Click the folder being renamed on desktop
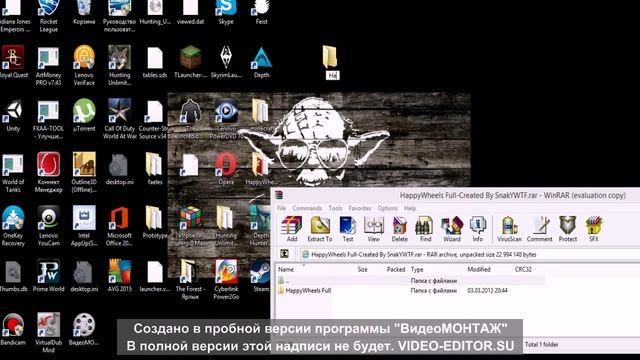640x360 pixels. click(x=330, y=57)
